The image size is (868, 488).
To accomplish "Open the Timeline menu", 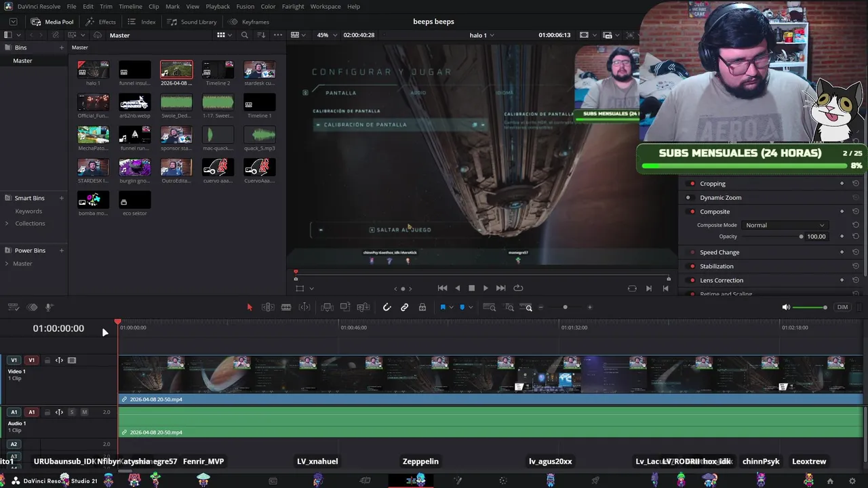I will pyautogui.click(x=130, y=6).
